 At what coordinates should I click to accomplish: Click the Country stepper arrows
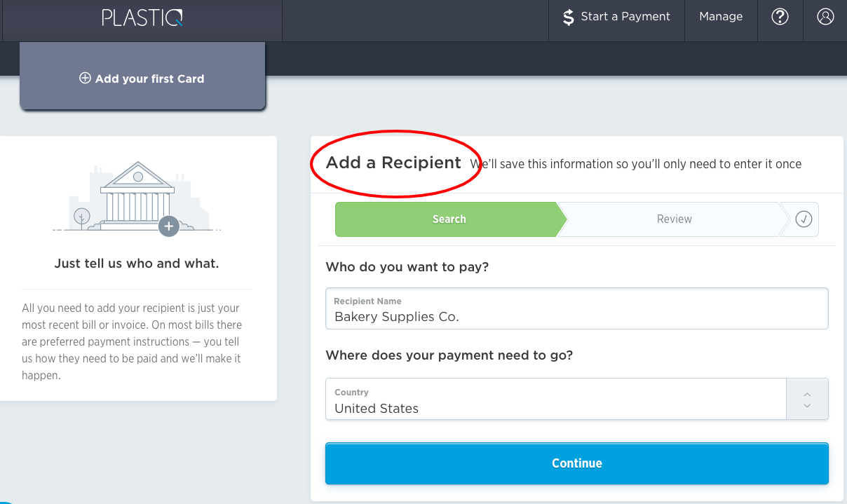coord(807,400)
